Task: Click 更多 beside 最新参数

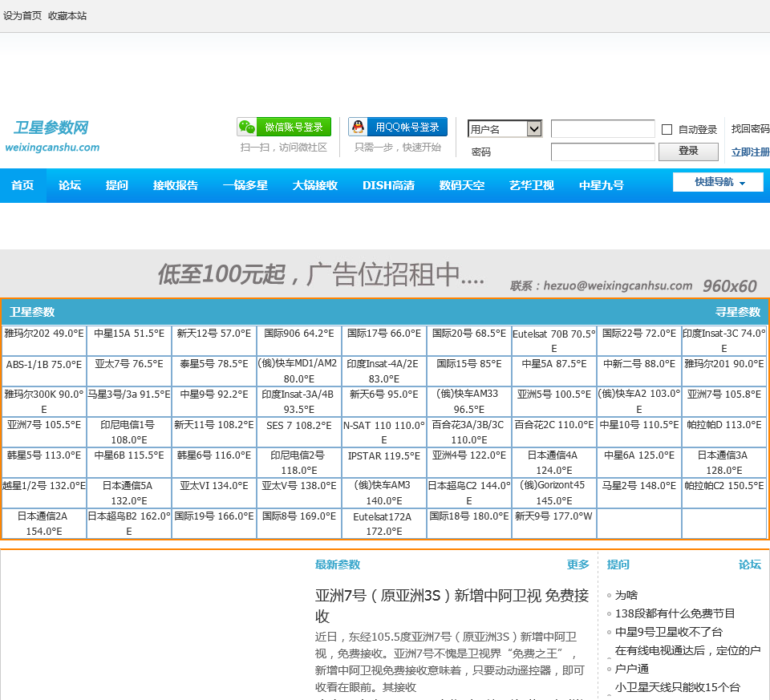Action: coord(577,564)
